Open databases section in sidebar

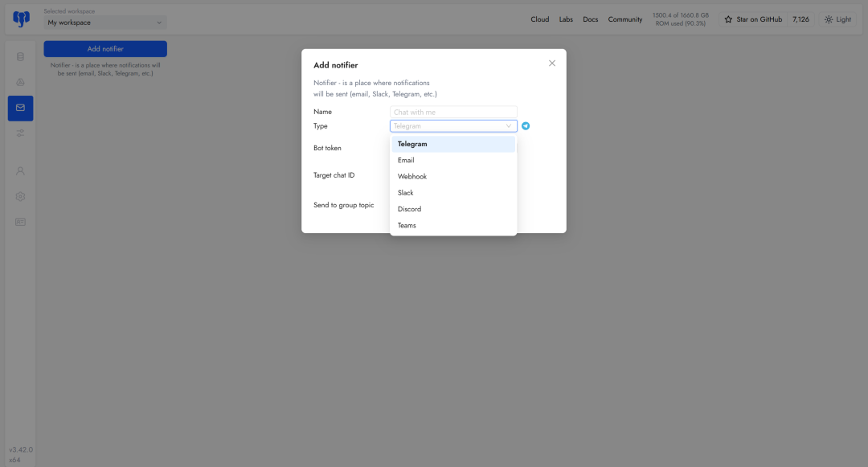[x=20, y=56]
